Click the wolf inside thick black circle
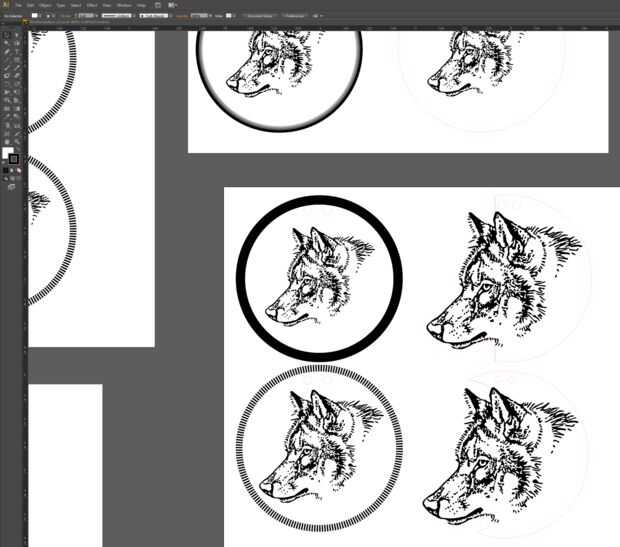This screenshot has height=547, width=620. [x=319, y=277]
